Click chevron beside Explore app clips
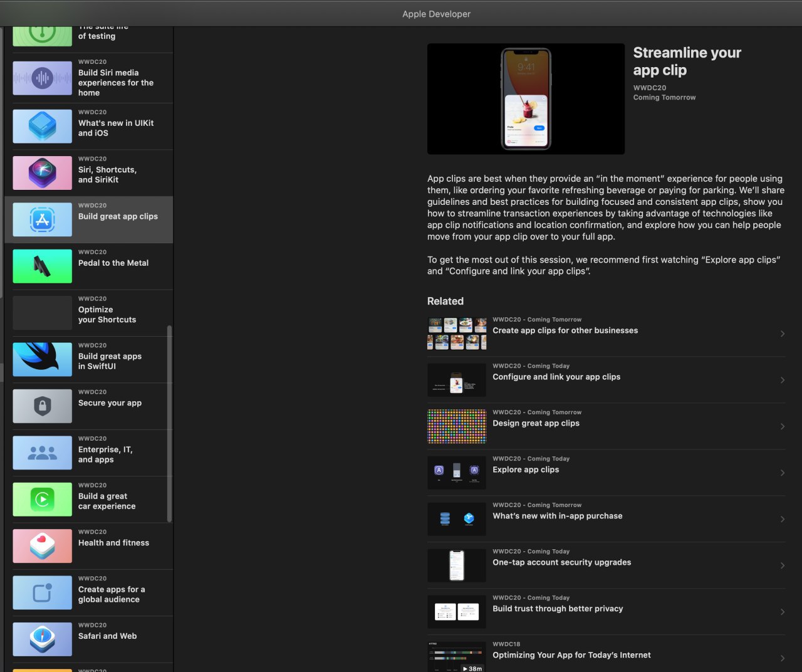 783,473
